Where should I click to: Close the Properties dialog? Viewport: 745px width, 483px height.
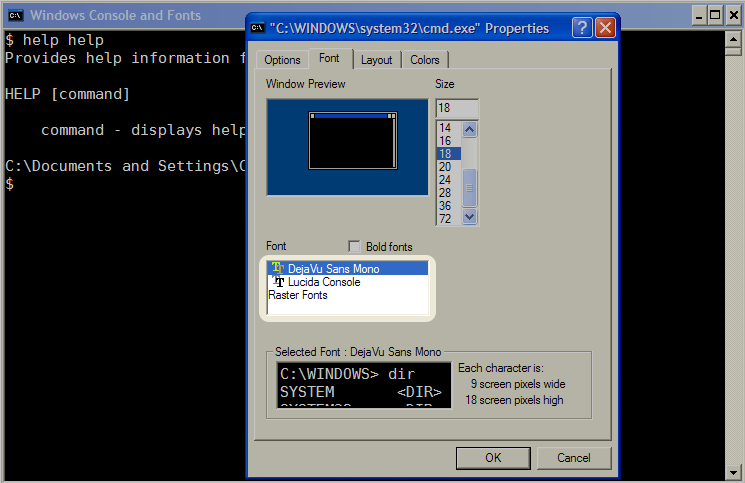tap(605, 28)
